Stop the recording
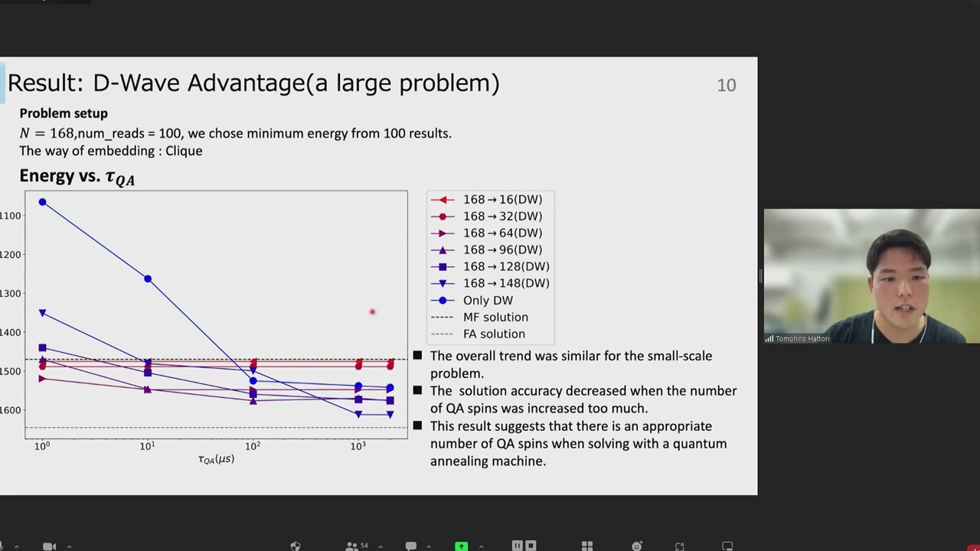This screenshot has height=551, width=980. tap(531, 546)
